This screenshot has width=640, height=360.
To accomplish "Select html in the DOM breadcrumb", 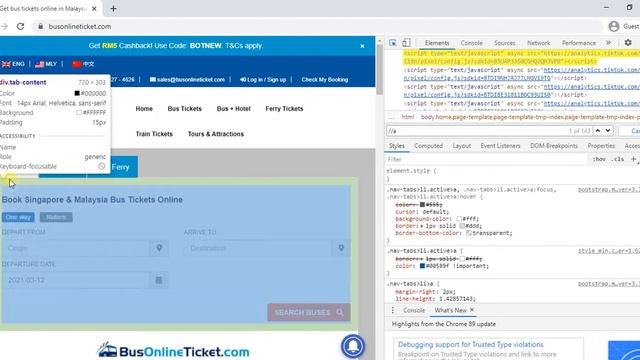I will (x=407, y=117).
